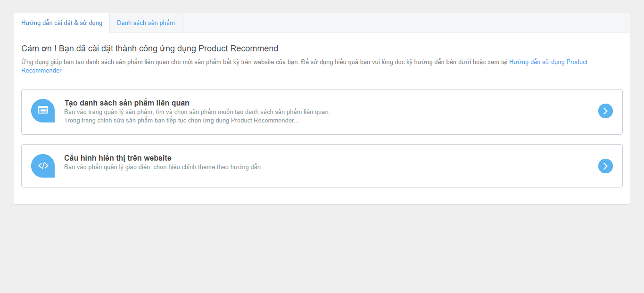The width and height of the screenshot is (644, 293).
Task: Expand the "Tạo danh sách sản phẩm liên quan" arrow
Action: pyautogui.click(x=605, y=111)
